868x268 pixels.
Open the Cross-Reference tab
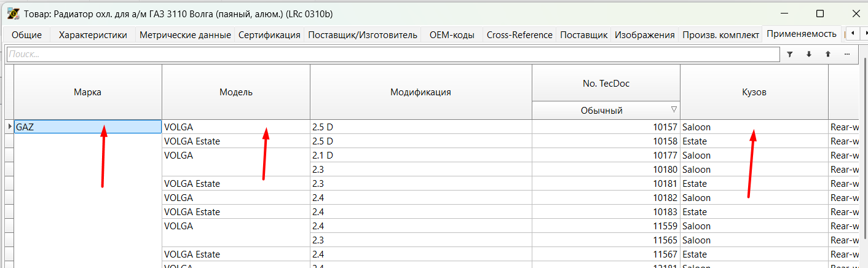(519, 35)
